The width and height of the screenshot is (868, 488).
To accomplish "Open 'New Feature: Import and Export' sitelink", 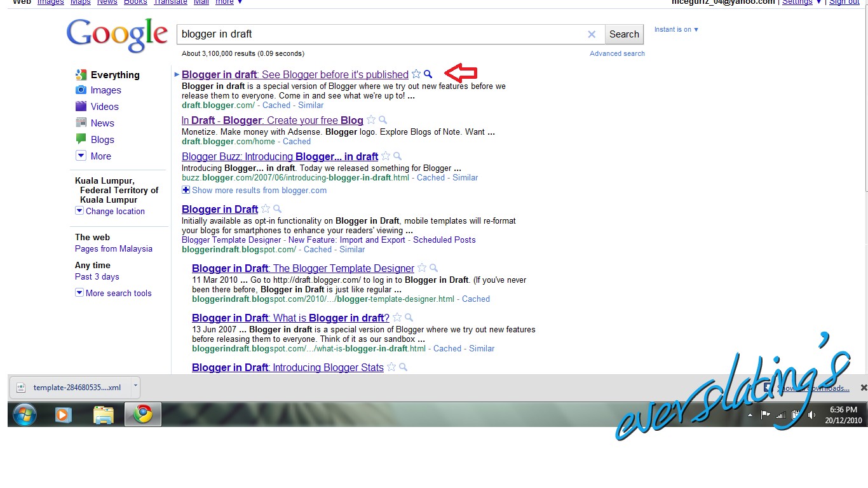I will click(x=347, y=240).
